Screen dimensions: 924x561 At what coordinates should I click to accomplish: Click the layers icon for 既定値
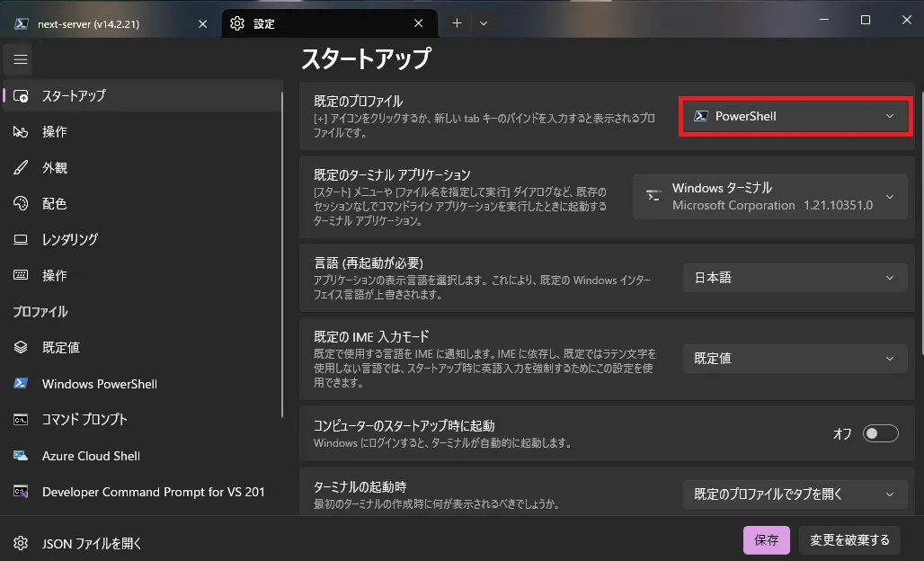click(x=21, y=348)
